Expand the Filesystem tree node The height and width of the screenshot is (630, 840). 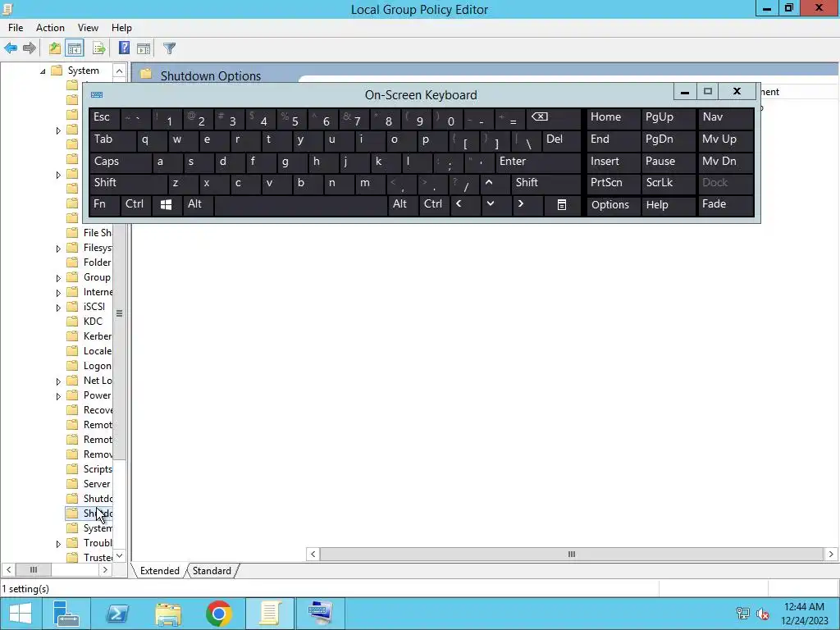[x=58, y=249]
